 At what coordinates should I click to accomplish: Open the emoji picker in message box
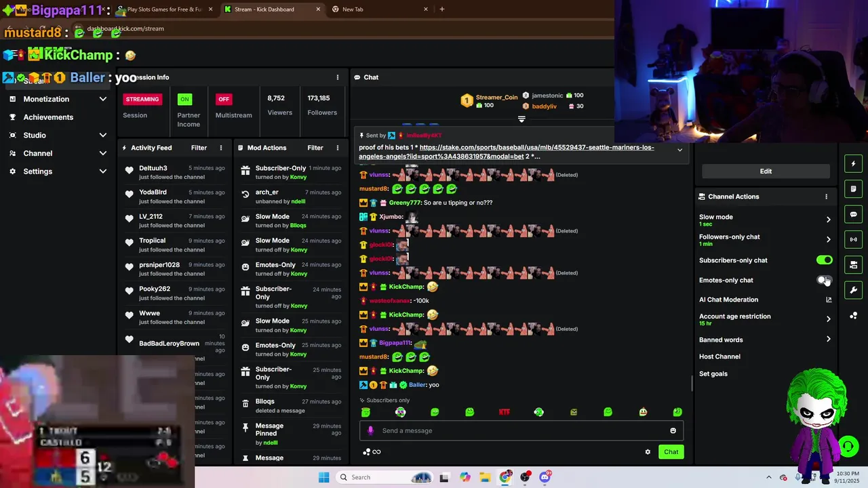673,430
